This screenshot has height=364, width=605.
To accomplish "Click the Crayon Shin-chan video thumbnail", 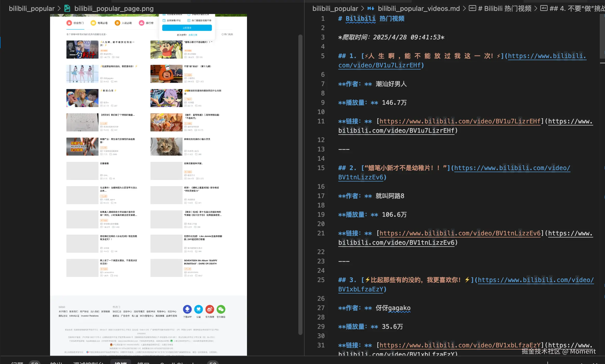I will pos(166,50).
